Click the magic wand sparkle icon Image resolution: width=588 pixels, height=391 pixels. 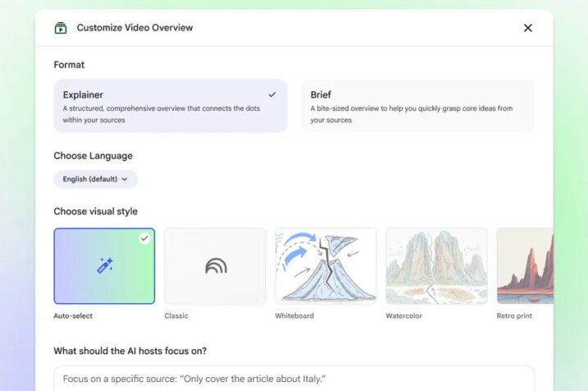(104, 265)
